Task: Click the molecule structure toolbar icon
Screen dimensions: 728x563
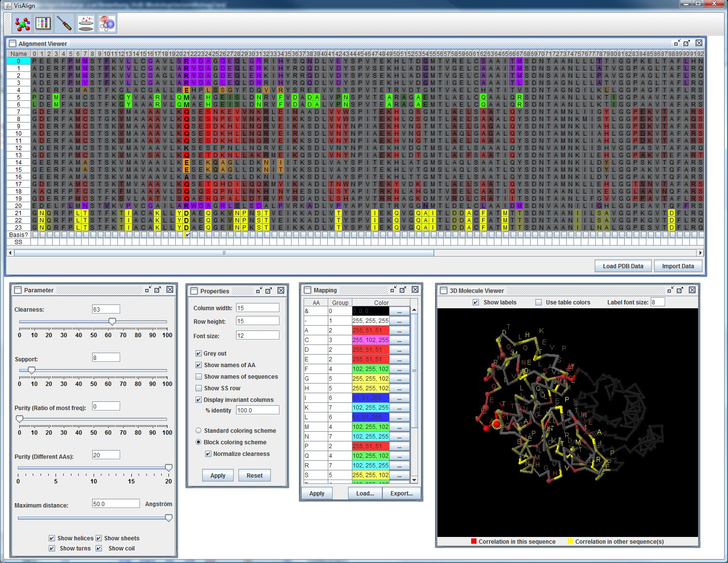Action: pyautogui.click(x=23, y=24)
